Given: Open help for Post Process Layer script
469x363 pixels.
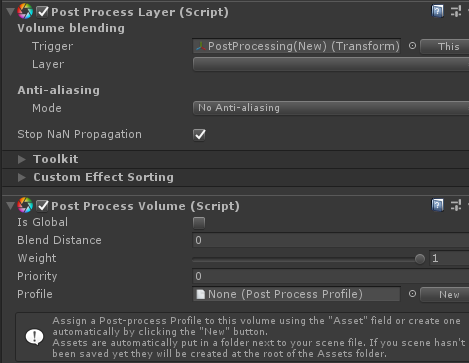Looking at the screenshot, I should [437, 11].
